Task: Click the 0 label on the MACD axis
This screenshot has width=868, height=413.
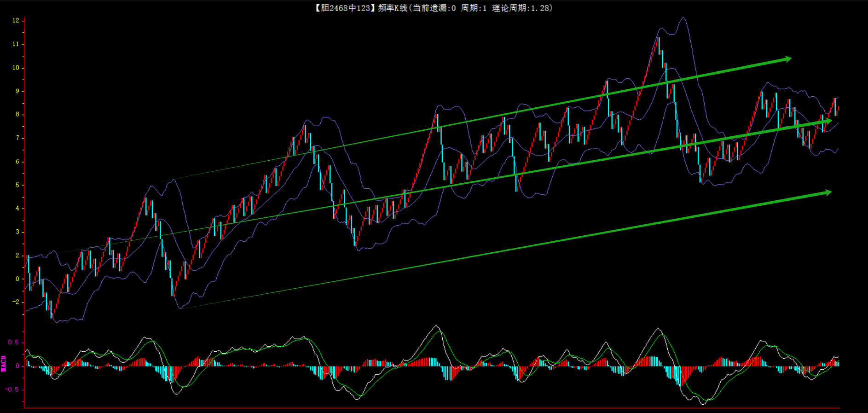Action: coord(17,366)
